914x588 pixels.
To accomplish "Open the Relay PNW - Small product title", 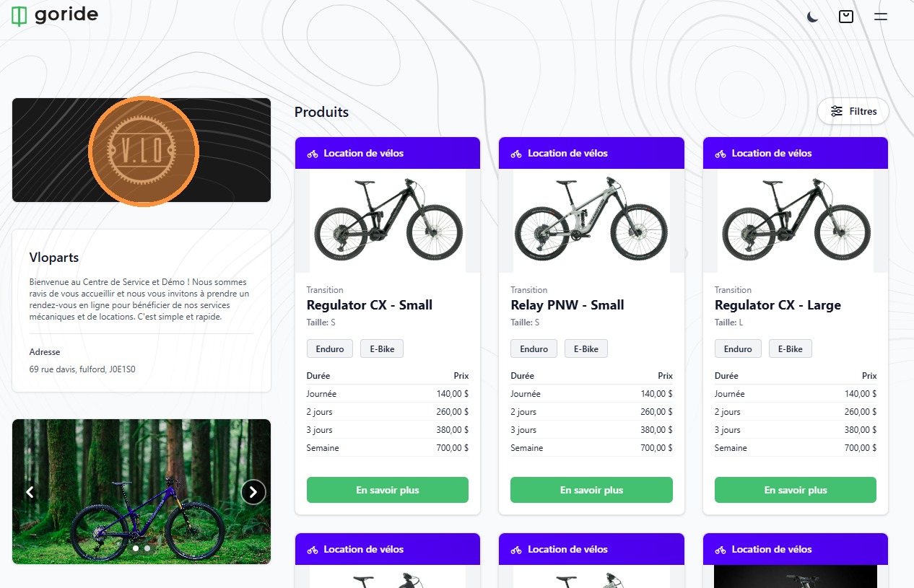I will coord(567,305).
